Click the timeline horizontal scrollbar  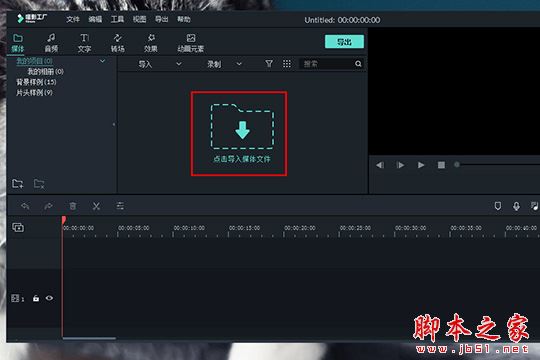89,338
